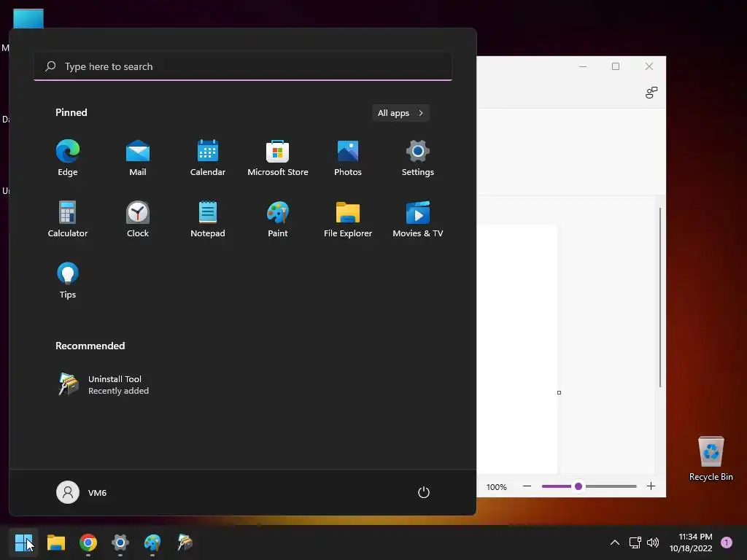
Task: Launch the Mail app
Action: point(138,158)
